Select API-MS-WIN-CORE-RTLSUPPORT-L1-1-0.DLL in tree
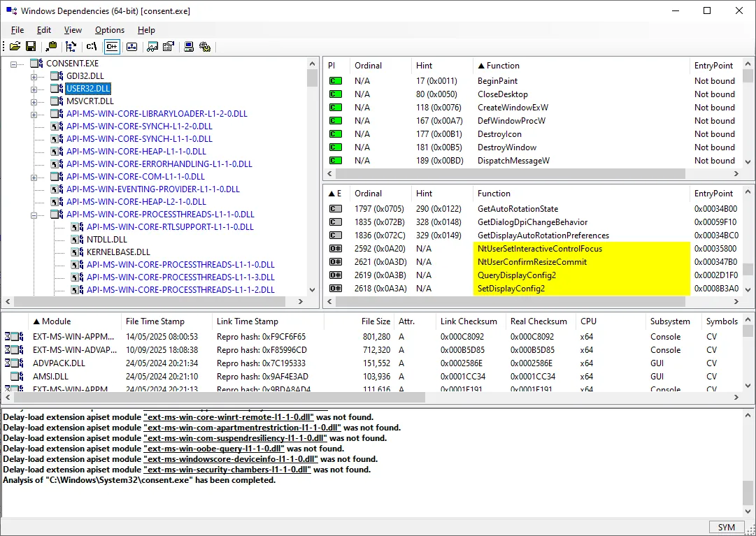 click(170, 227)
